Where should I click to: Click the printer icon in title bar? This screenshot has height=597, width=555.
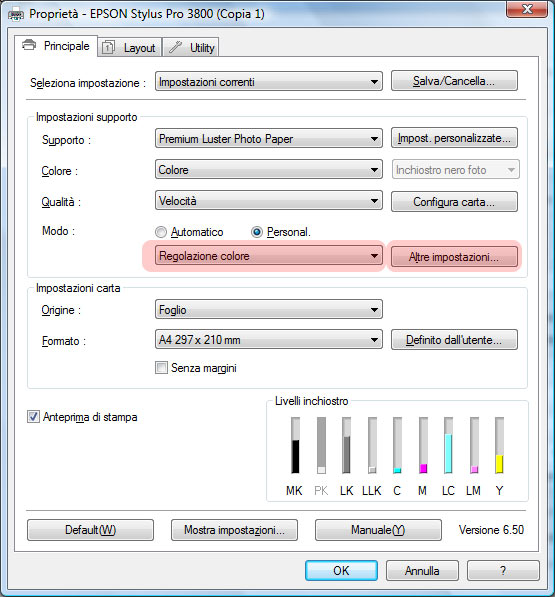pos(16,15)
